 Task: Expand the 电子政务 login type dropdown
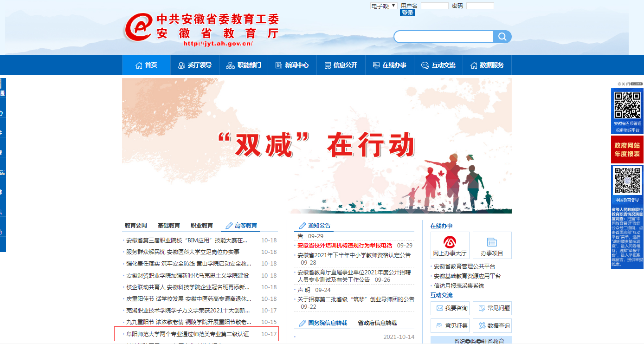(x=383, y=6)
